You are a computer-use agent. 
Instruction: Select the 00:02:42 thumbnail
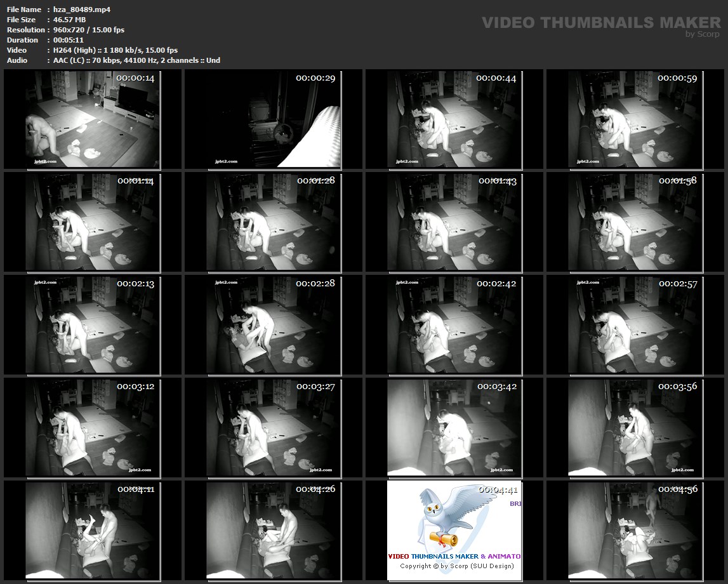454,324
